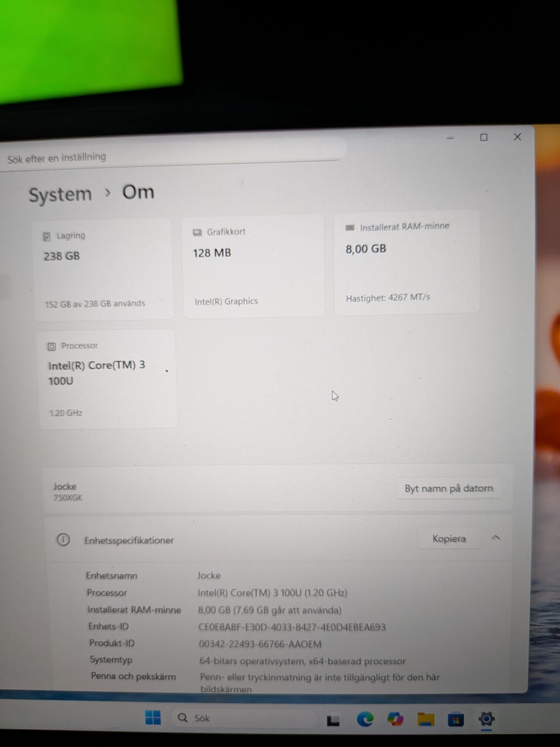Click Hastighet: 4267 MT/s text

(x=388, y=298)
